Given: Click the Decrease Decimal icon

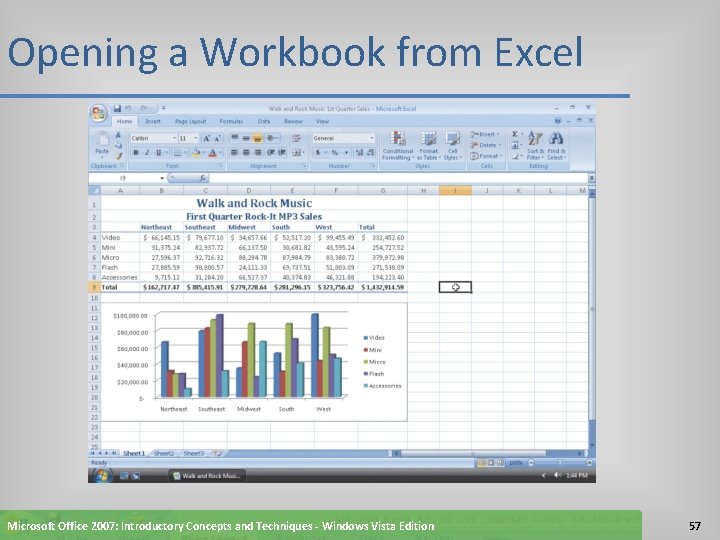Looking at the screenshot, I should pos(371,152).
